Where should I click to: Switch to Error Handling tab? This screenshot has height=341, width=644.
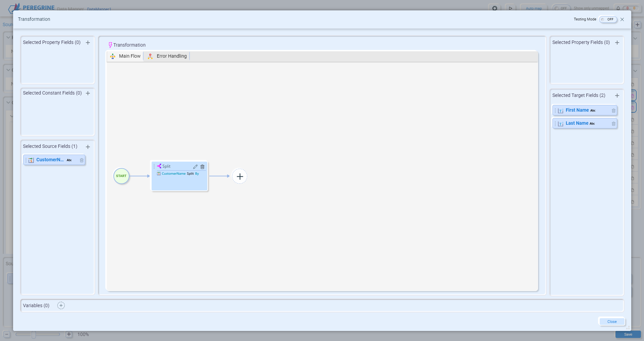point(167,56)
